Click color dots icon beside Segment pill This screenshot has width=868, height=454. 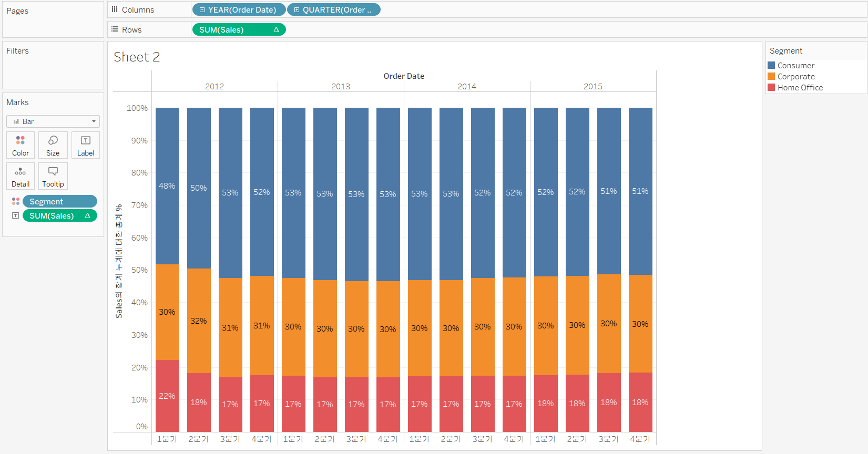[16, 201]
